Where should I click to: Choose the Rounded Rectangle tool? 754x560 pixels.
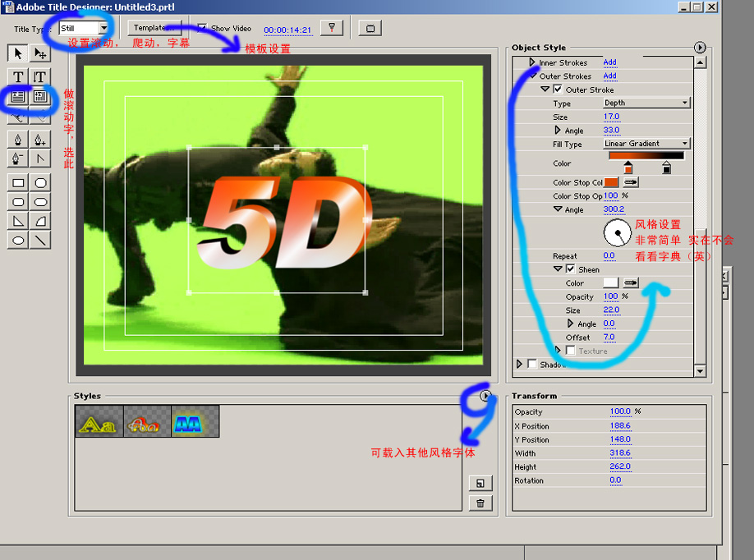40,202
